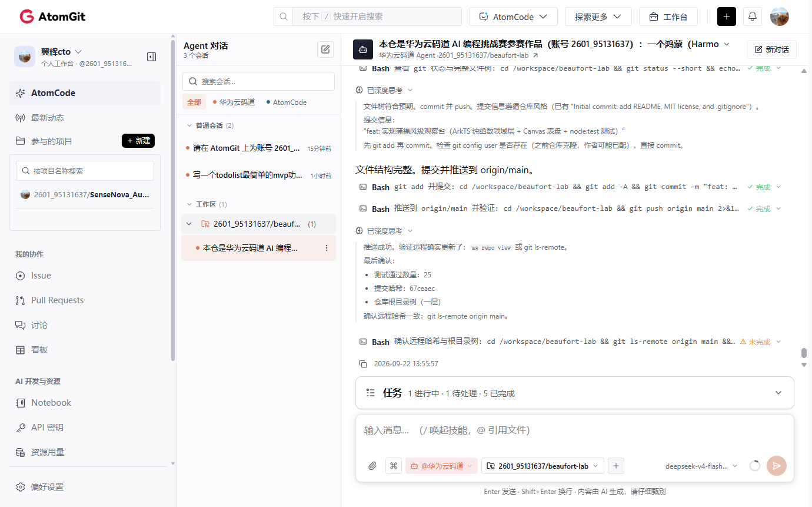812x507 pixels.
Task: Select the 全部 filter tab
Action: pos(194,102)
